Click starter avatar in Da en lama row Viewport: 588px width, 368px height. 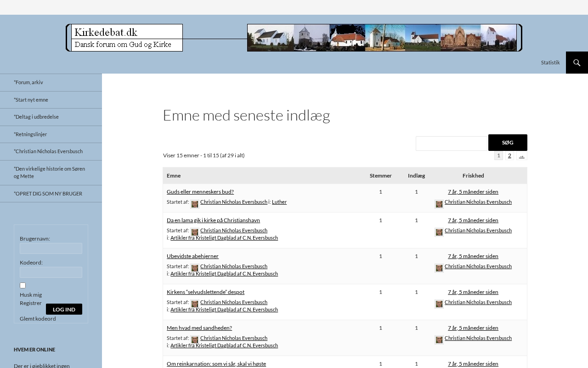[195, 233]
